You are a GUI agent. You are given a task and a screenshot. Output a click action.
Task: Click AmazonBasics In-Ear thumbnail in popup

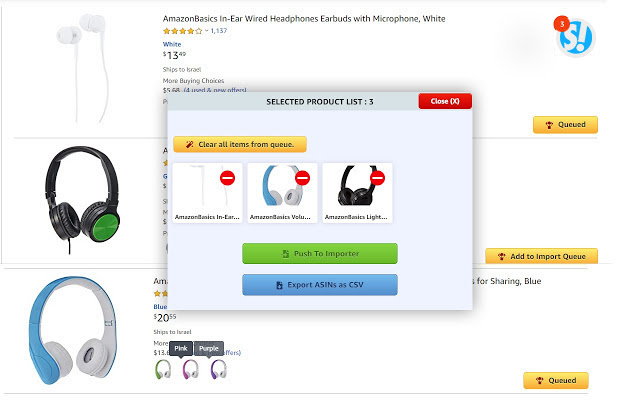coord(207,193)
